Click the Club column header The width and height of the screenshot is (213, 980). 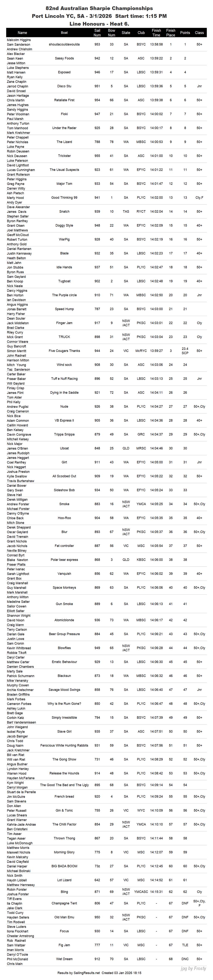click(141, 33)
